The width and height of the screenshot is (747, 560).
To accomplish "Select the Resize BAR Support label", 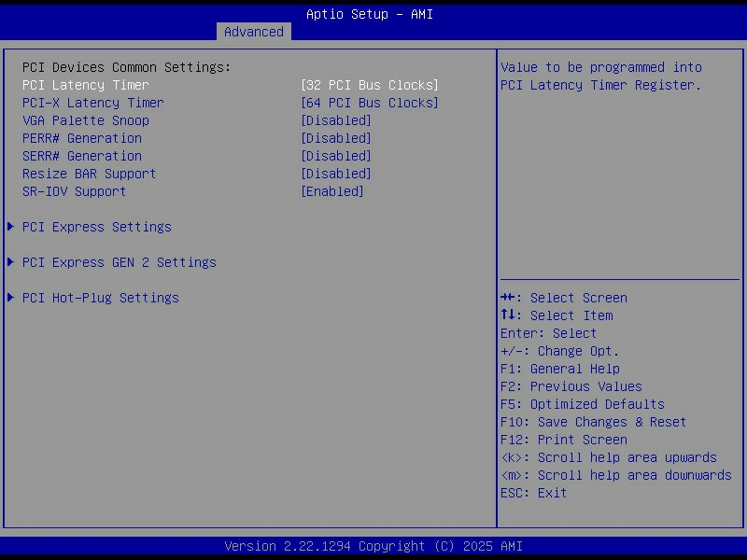I will pyautogui.click(x=89, y=174).
